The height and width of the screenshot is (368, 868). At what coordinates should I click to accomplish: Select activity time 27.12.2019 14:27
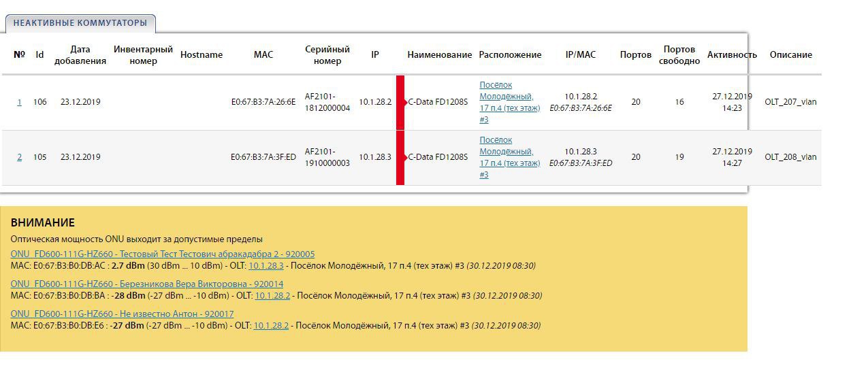pyautogui.click(x=732, y=157)
